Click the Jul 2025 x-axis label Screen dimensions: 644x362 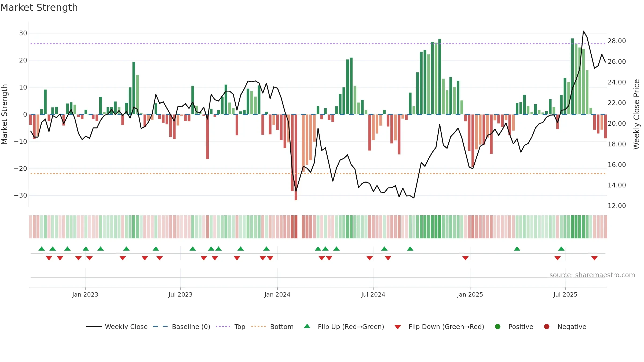point(565,294)
